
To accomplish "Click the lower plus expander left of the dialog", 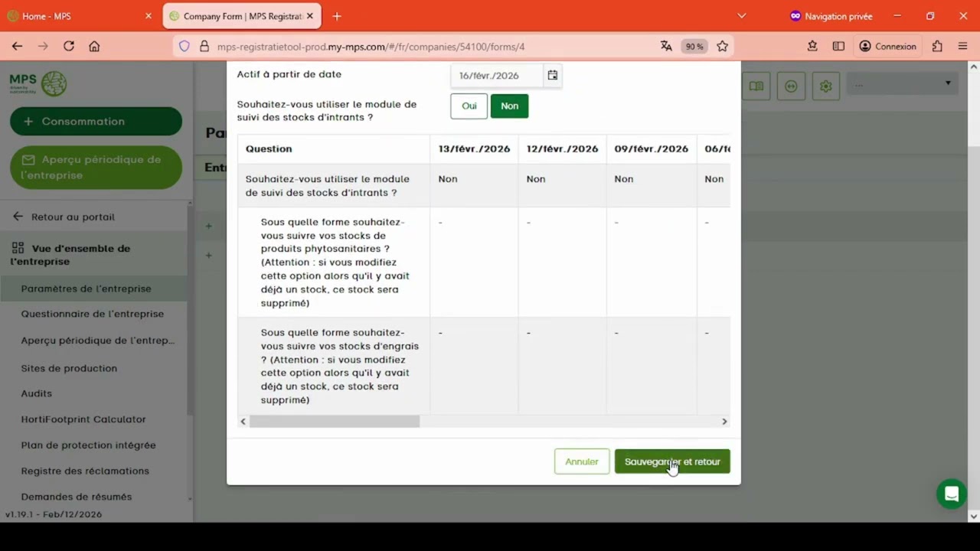I will (x=208, y=255).
